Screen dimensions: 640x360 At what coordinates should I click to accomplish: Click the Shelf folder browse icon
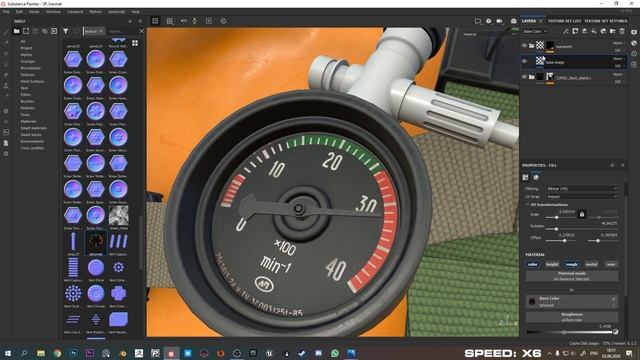click(x=16, y=31)
